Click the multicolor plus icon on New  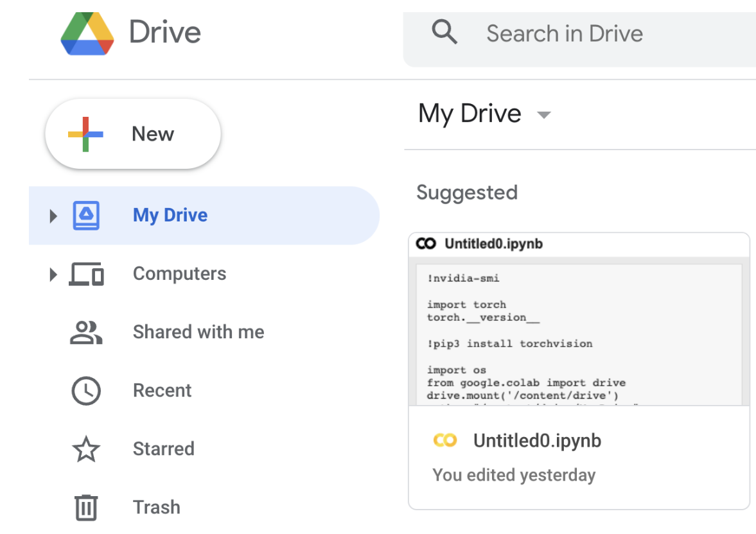[85, 134]
